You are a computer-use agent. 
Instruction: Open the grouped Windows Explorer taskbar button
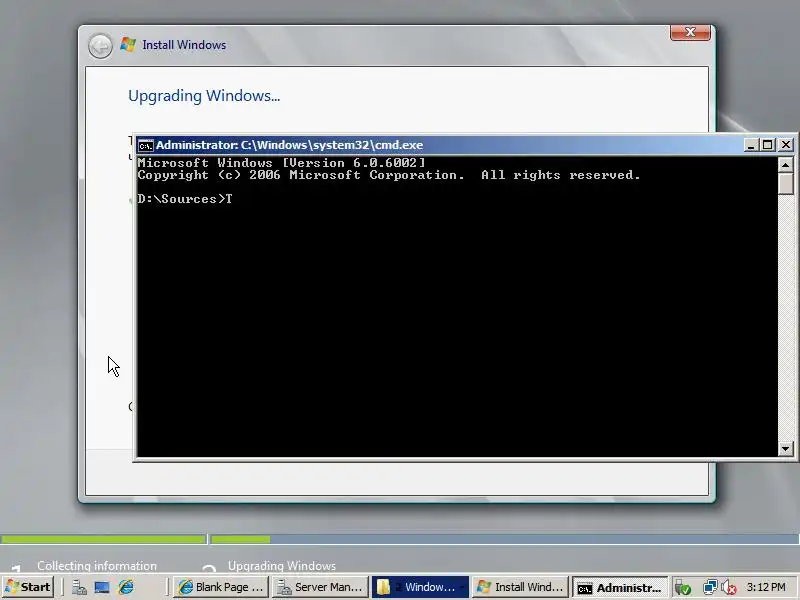point(420,587)
